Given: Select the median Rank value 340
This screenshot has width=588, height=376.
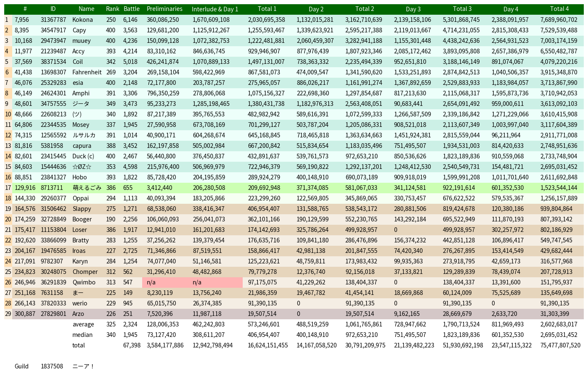Looking at the screenshot, I should (111, 335).
